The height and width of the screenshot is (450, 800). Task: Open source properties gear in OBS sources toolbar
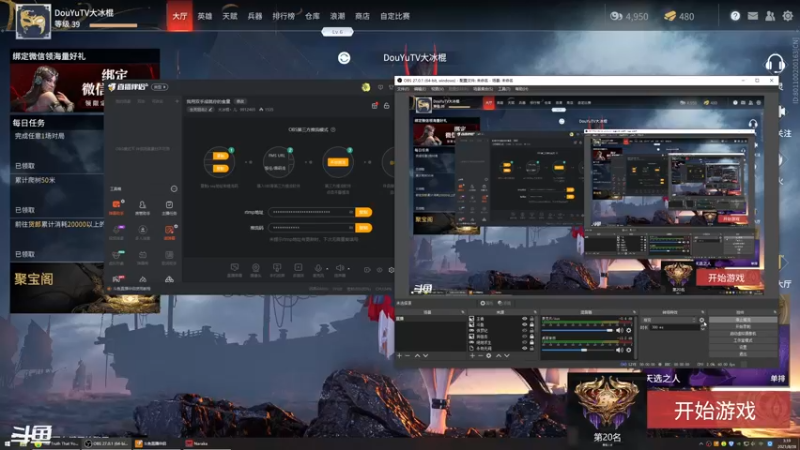point(488,356)
